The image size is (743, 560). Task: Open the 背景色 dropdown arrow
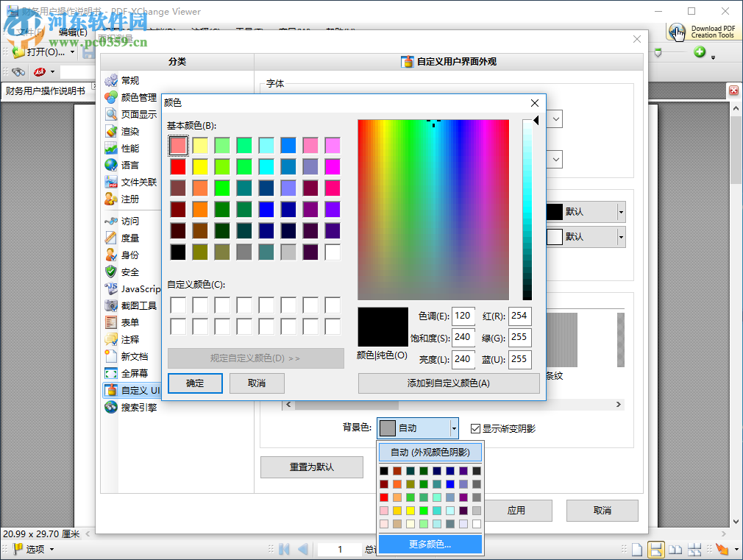tap(455, 428)
